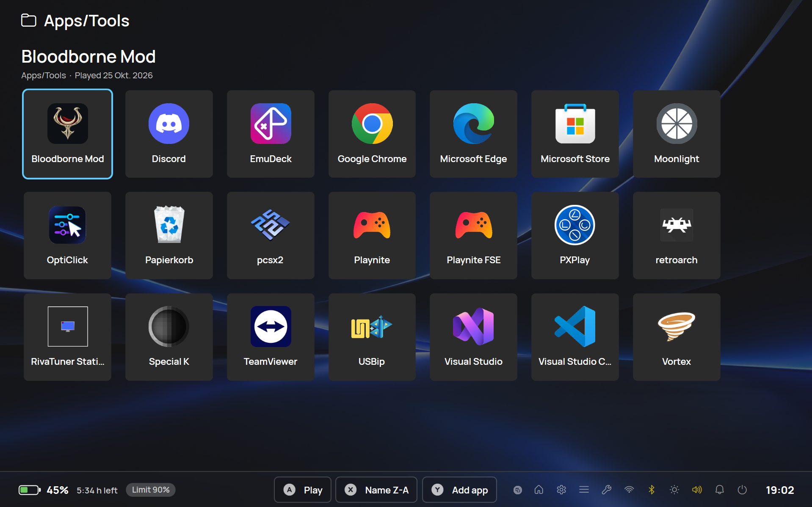Launch Playnite FSE
The image size is (812, 507).
tap(473, 235)
